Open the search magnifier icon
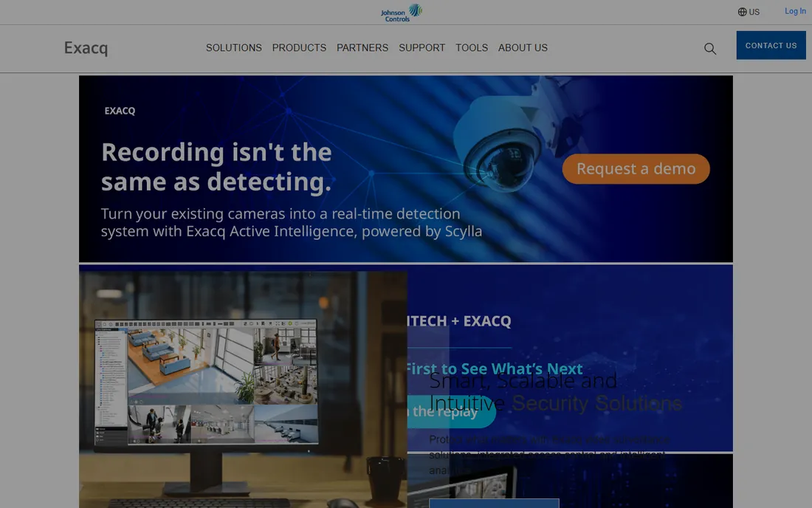812x508 pixels. [x=710, y=49]
